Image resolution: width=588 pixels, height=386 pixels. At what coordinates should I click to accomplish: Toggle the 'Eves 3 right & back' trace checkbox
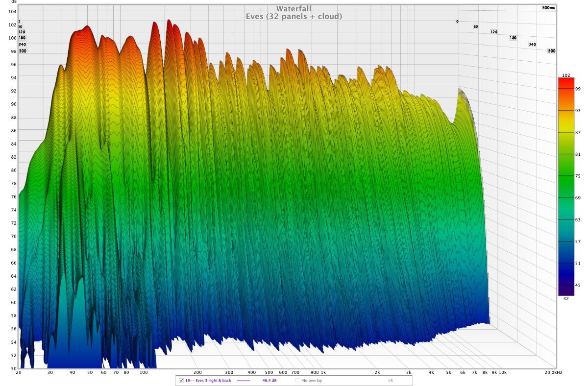pyautogui.click(x=181, y=380)
